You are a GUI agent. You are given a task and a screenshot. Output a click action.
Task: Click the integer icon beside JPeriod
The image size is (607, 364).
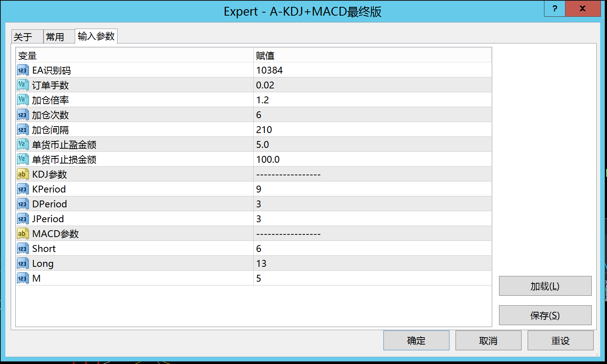point(23,219)
